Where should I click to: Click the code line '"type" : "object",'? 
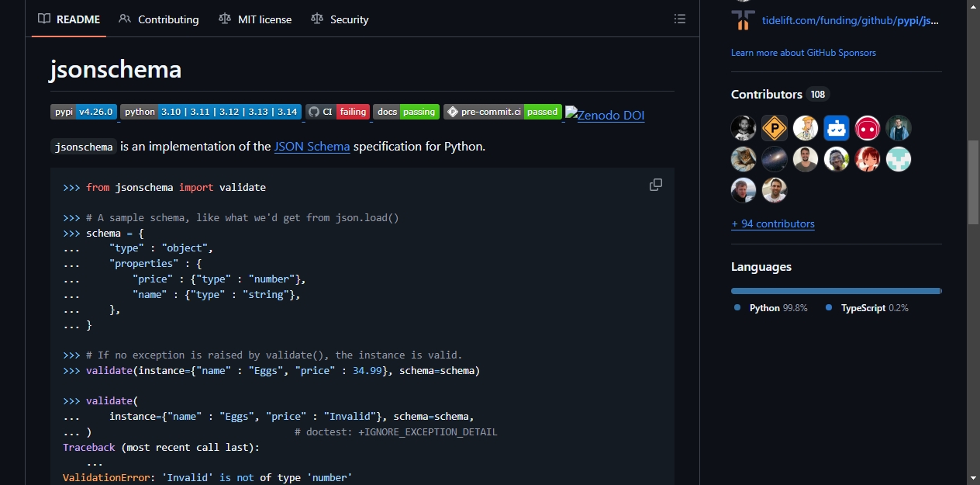coord(138,248)
